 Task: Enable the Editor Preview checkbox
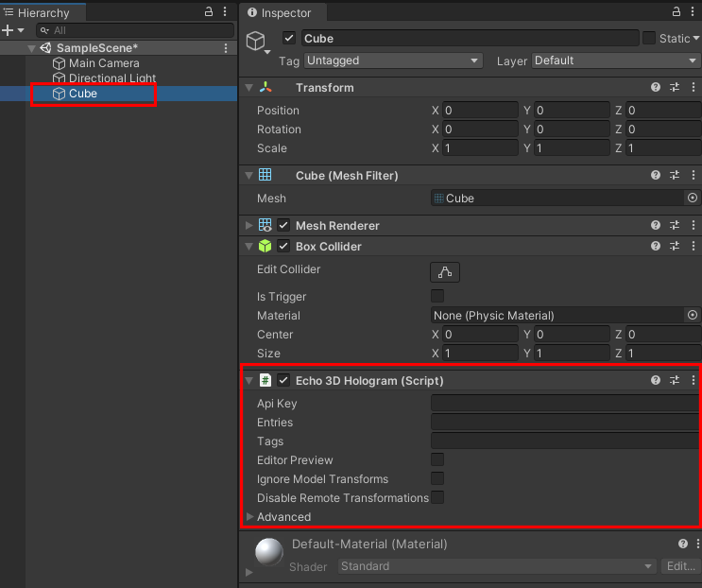tap(437, 459)
